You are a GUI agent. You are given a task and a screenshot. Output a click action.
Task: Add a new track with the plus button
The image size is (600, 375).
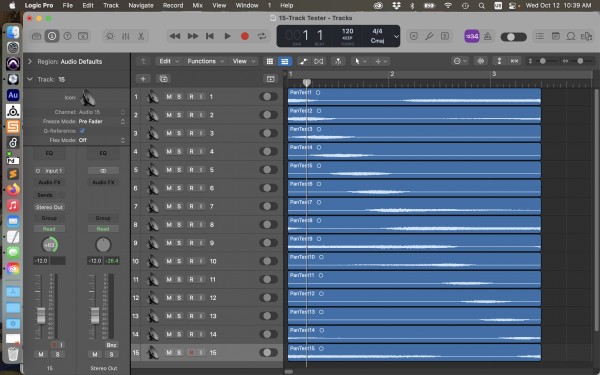coord(143,79)
